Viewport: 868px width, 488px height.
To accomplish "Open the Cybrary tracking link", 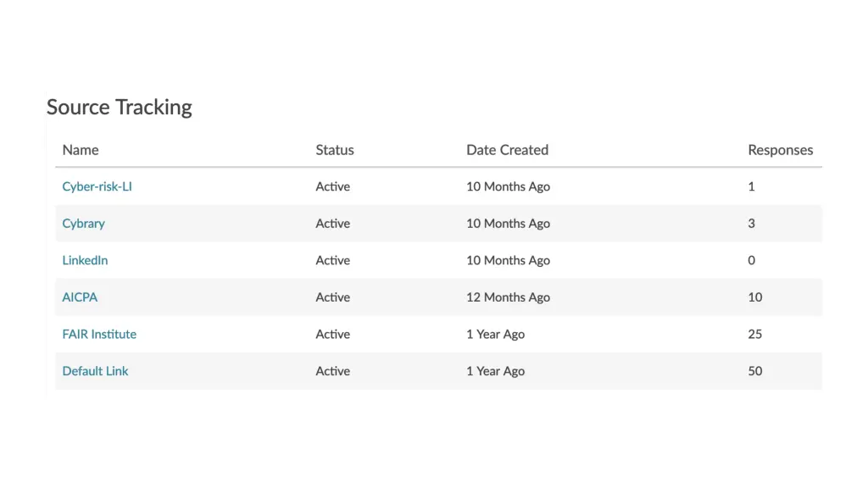I will (84, 224).
